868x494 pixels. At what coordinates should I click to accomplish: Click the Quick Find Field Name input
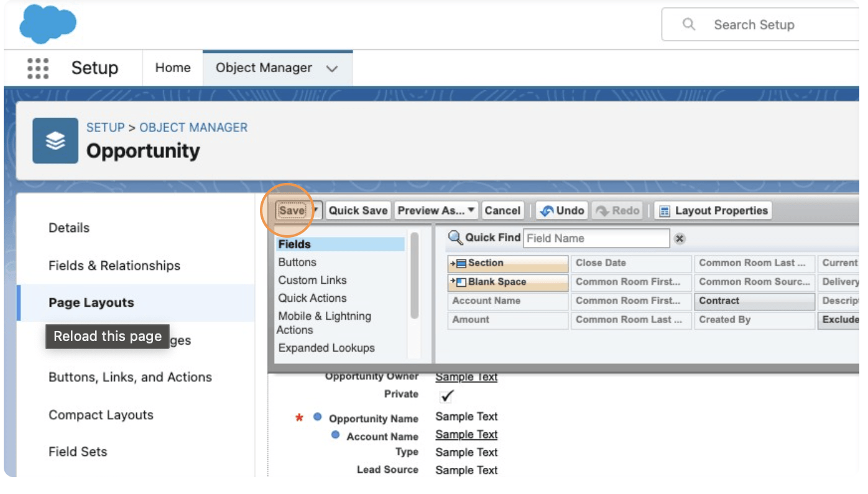tap(597, 238)
